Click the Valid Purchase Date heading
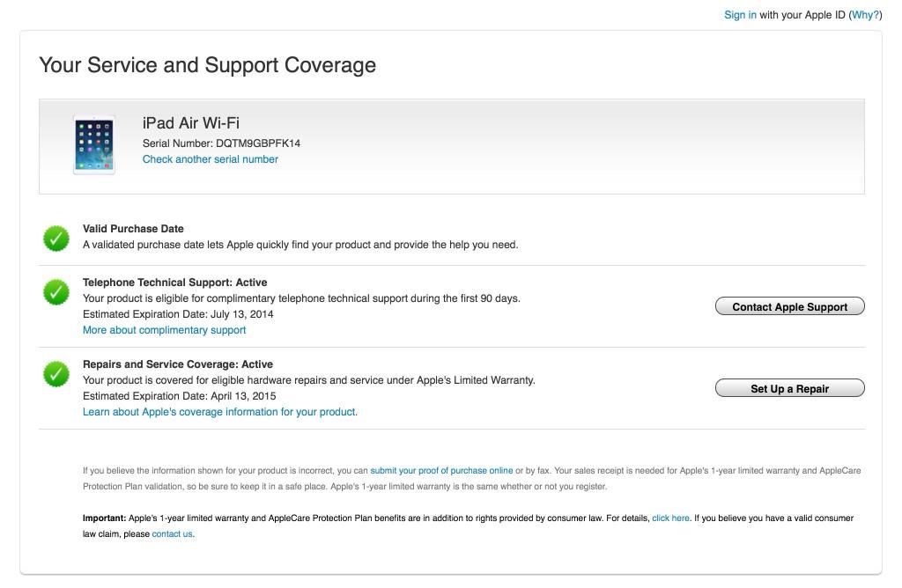 click(x=133, y=228)
